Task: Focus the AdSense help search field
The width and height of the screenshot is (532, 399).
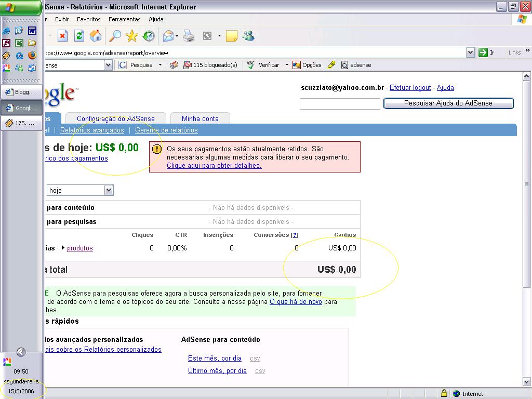Action: tap(340, 104)
